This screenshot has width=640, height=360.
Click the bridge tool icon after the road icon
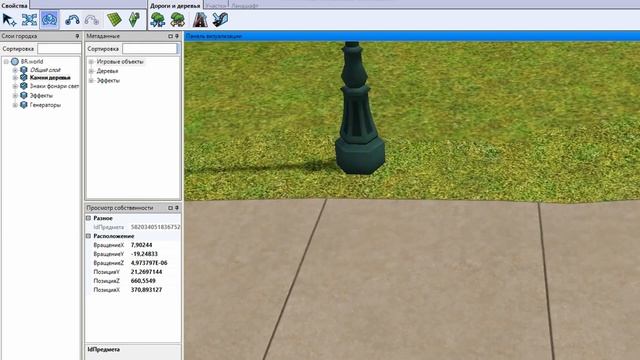pos(220,20)
